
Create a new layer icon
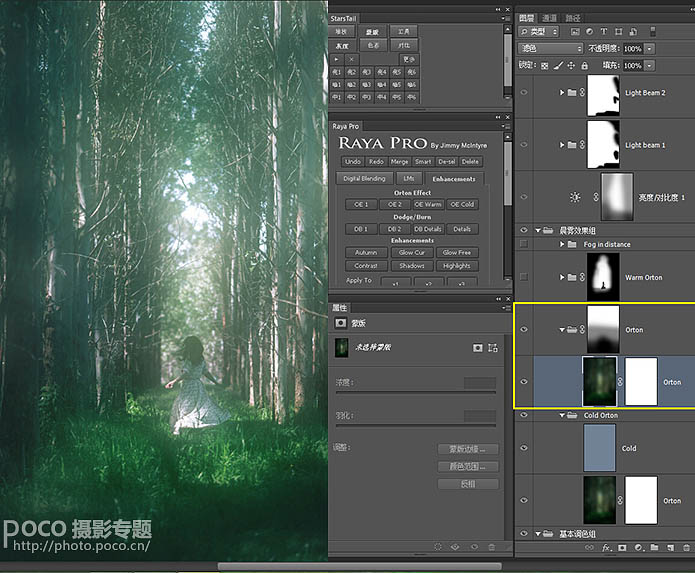670,548
